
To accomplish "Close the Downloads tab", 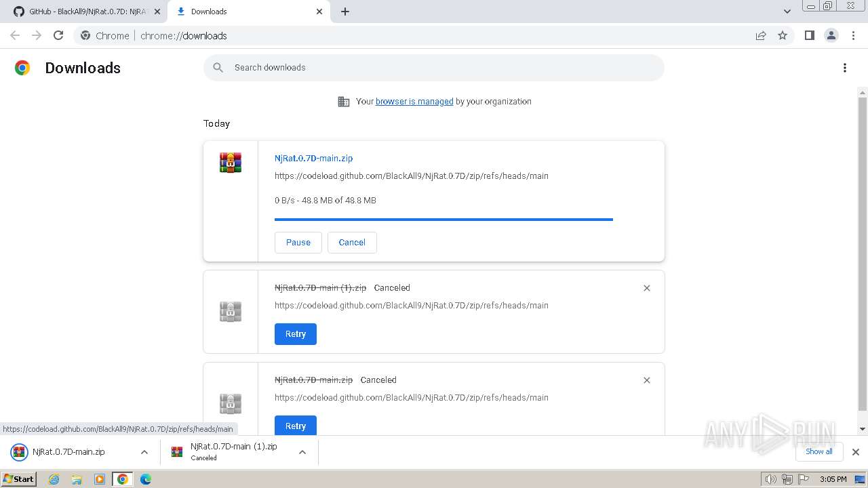I will tap(319, 12).
